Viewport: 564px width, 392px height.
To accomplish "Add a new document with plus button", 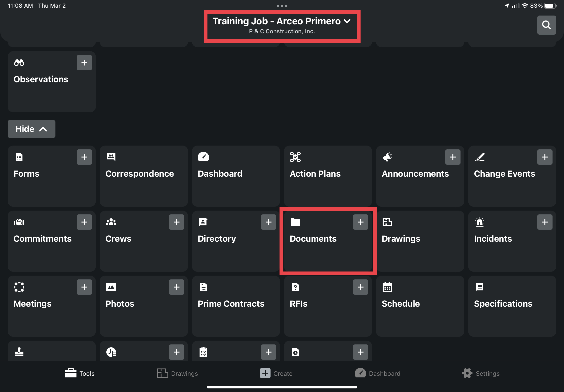I will click(360, 222).
